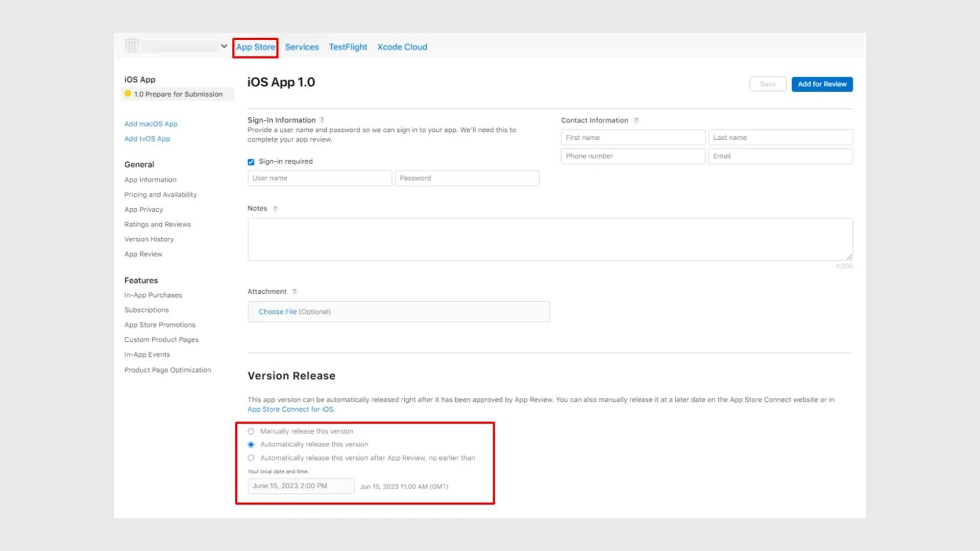The height and width of the screenshot is (551, 980).
Task: Select release after App Review no earlier than
Action: pos(251,458)
